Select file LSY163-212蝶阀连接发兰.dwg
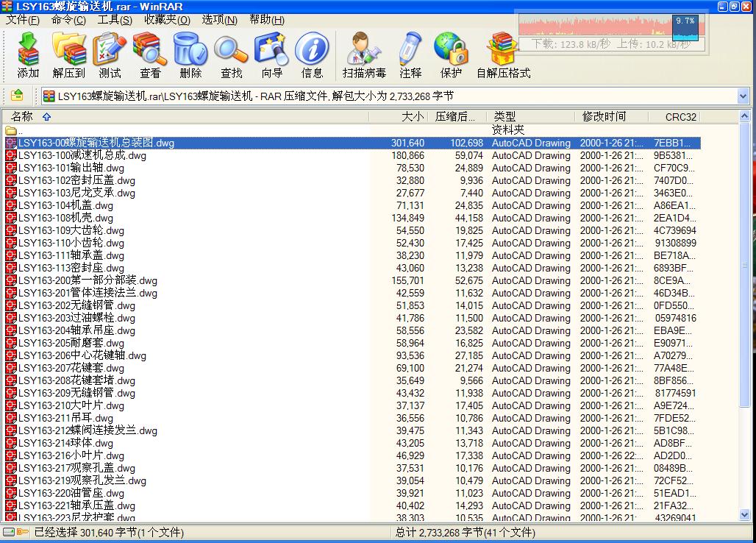This screenshot has width=756, height=543. tap(352, 430)
